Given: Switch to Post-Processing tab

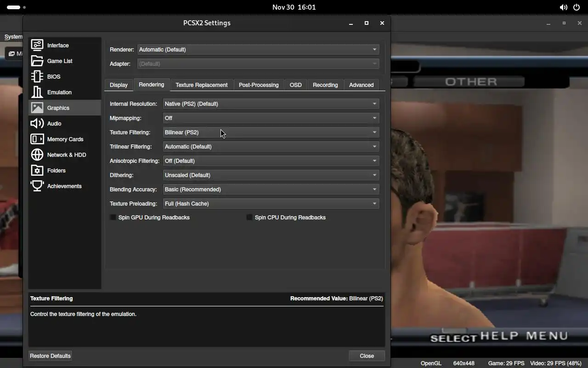Looking at the screenshot, I should click(x=259, y=85).
